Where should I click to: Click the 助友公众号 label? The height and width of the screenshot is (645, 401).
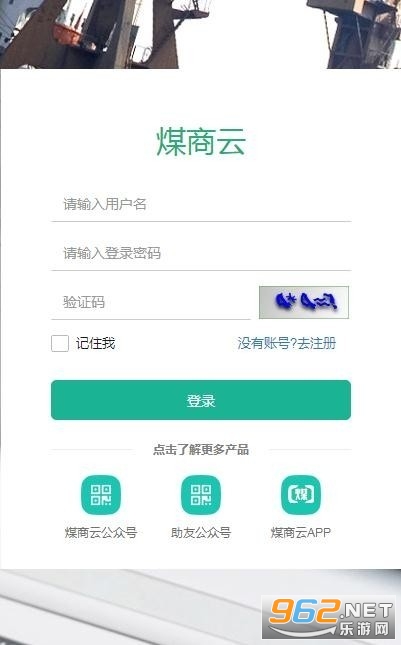coord(201,532)
